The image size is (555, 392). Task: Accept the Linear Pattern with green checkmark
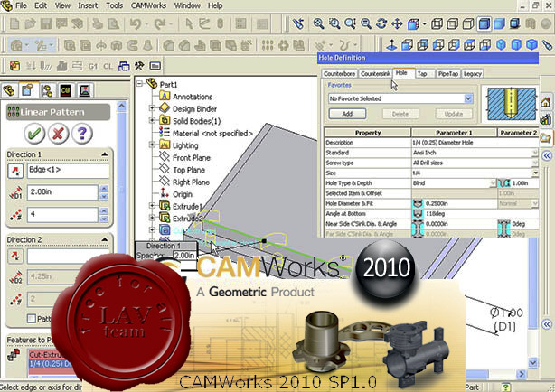(x=34, y=134)
